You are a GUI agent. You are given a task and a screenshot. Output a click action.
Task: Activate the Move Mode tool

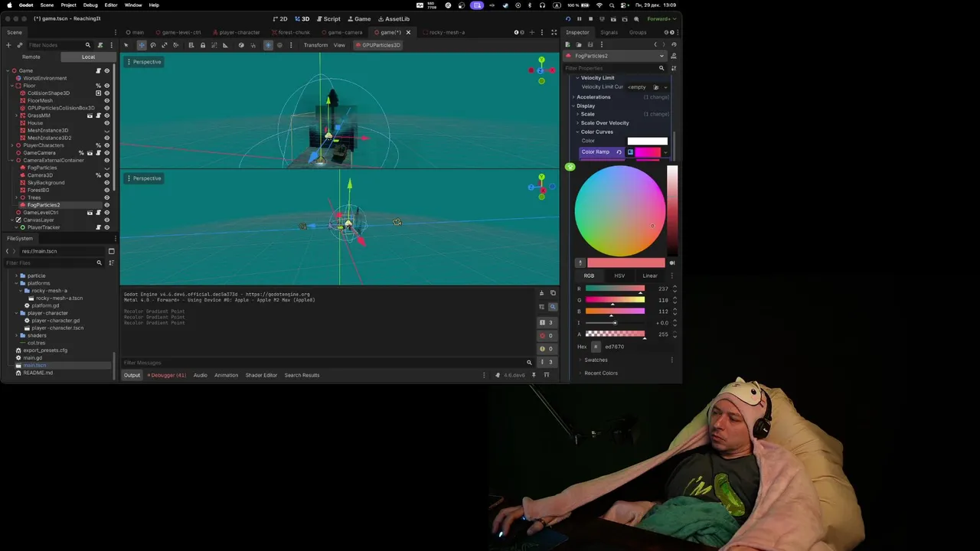[x=141, y=45]
